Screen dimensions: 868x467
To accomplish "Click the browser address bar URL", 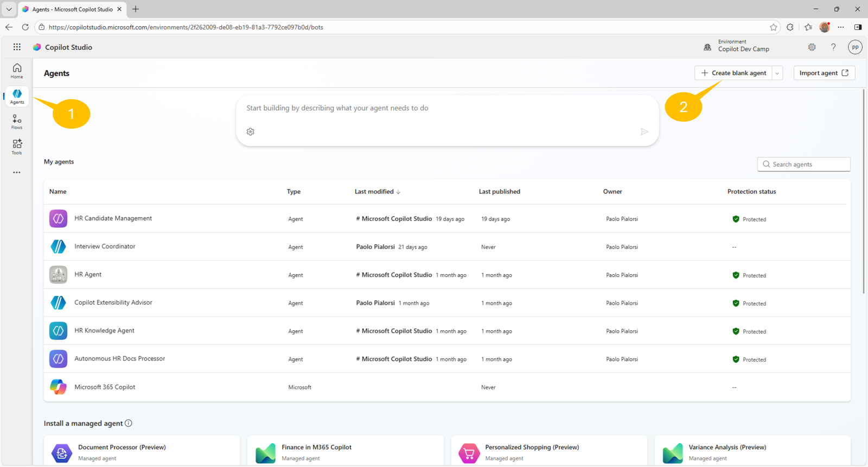I will (186, 27).
